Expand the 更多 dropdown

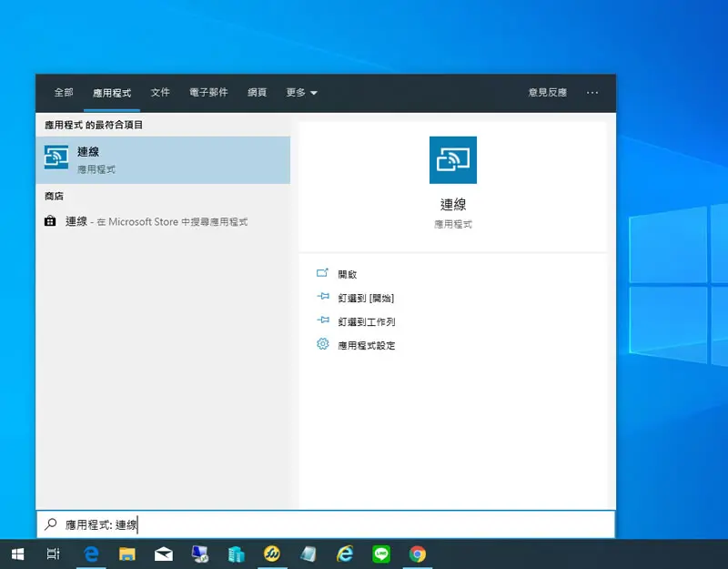coord(301,93)
